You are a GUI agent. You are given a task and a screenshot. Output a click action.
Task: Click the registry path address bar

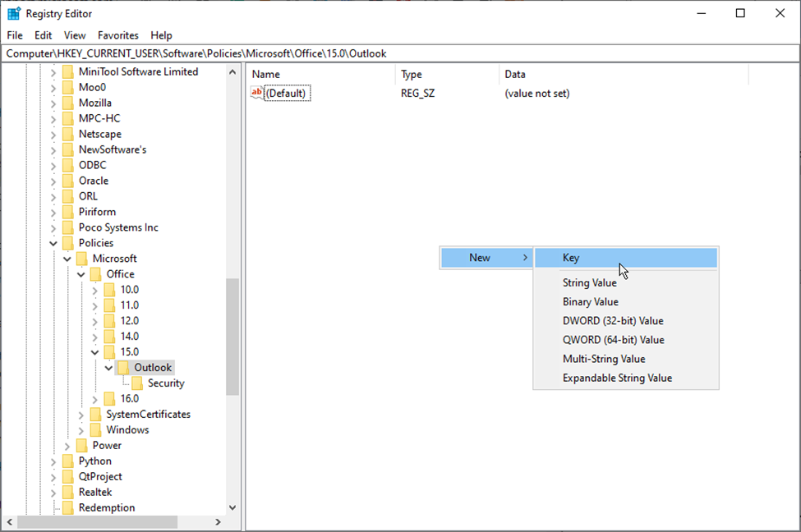click(400, 53)
